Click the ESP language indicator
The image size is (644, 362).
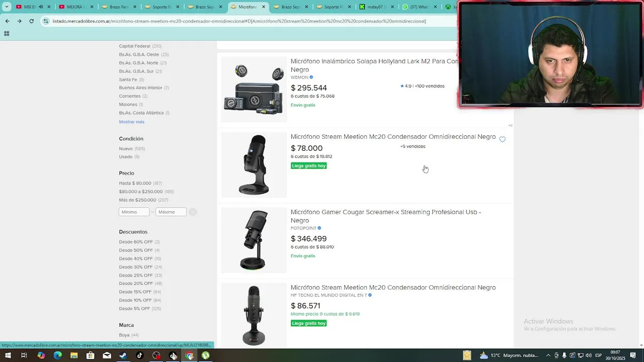pyautogui.click(x=599, y=355)
